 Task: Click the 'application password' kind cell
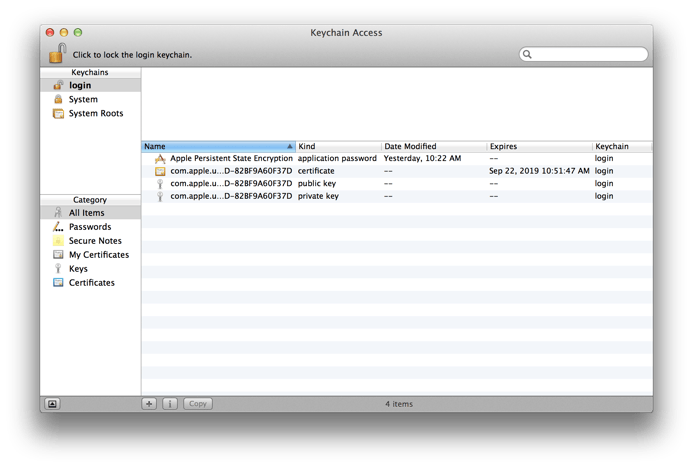[337, 158]
